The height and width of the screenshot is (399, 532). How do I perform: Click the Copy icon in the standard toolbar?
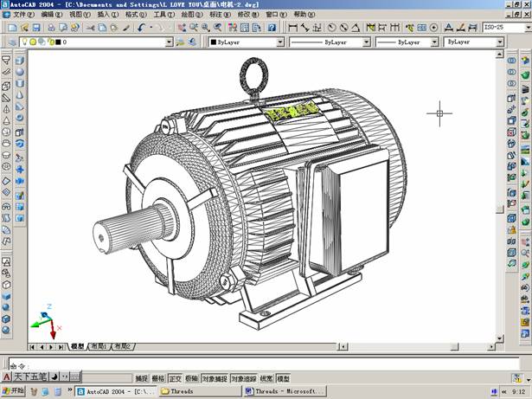click(x=102, y=28)
